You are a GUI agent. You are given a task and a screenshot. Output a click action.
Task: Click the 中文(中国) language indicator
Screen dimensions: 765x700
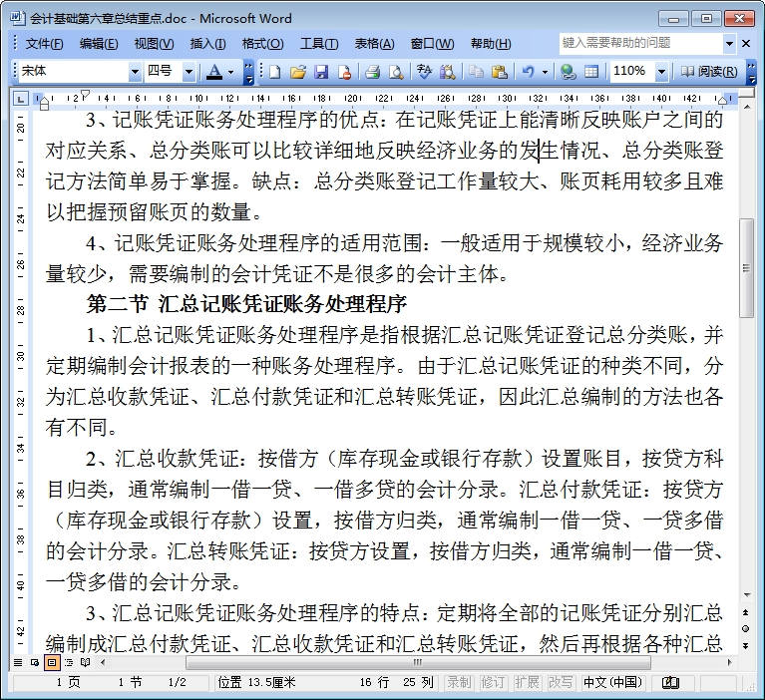612,682
